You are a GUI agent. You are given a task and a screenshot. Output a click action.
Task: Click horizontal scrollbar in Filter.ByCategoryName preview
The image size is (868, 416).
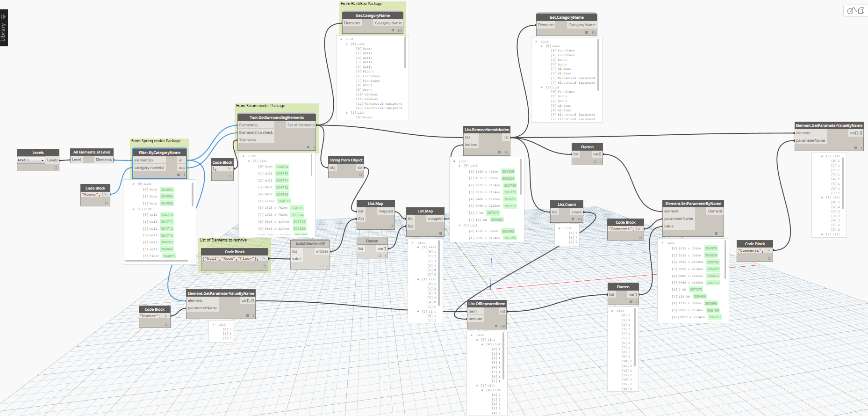coord(157,261)
